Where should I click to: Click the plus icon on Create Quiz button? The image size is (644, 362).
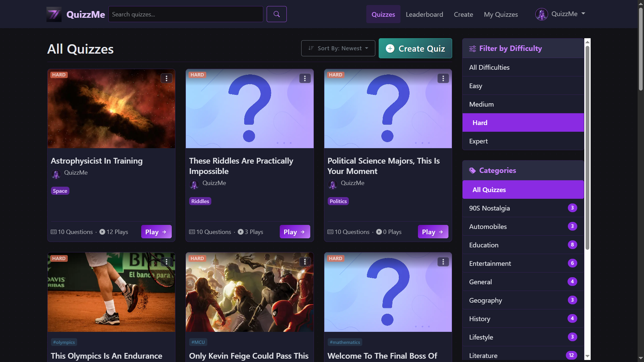pos(390,48)
